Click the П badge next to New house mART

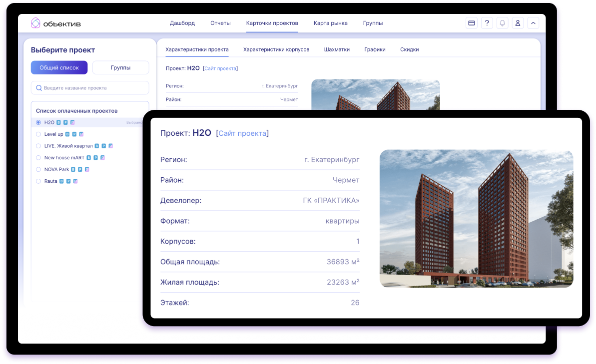click(102, 158)
